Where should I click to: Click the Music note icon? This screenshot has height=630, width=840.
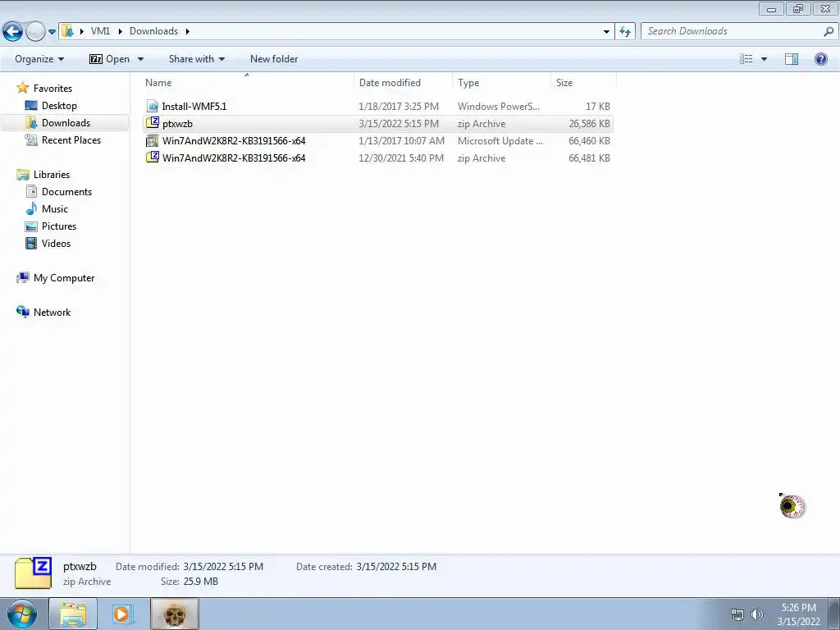pos(32,208)
